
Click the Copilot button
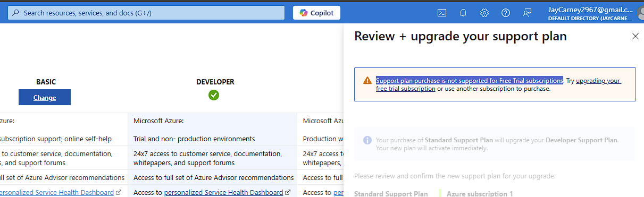(x=316, y=13)
